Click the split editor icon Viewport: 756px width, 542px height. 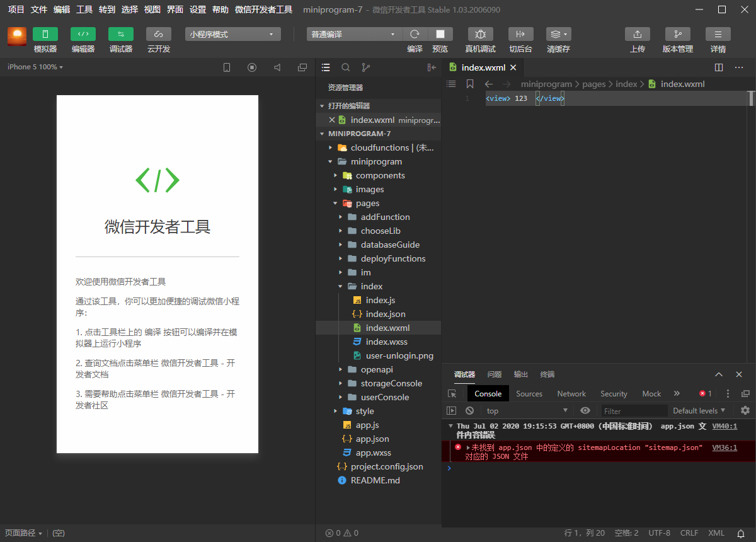pyautogui.click(x=719, y=67)
